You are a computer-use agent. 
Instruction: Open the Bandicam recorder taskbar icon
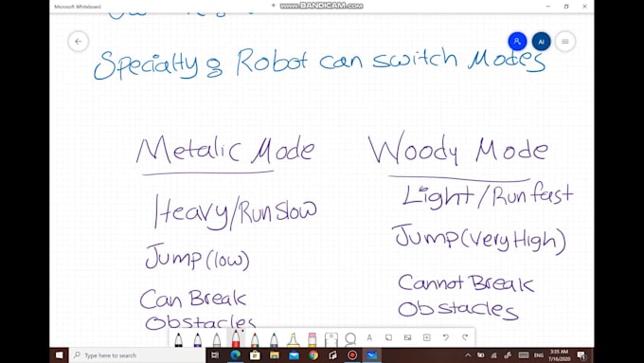352,355
